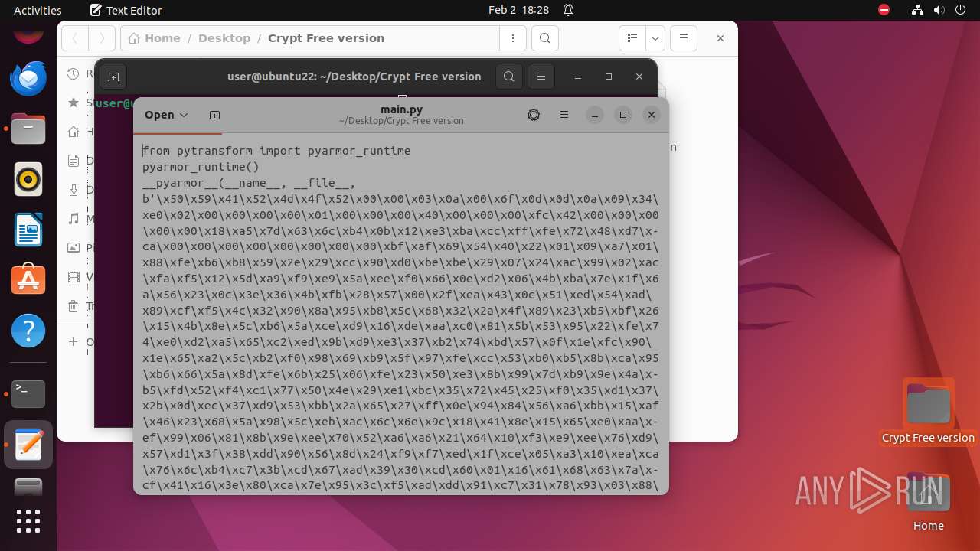This screenshot has width=980, height=551.
Task: Select Crypt Free version path segment
Action: [326, 38]
